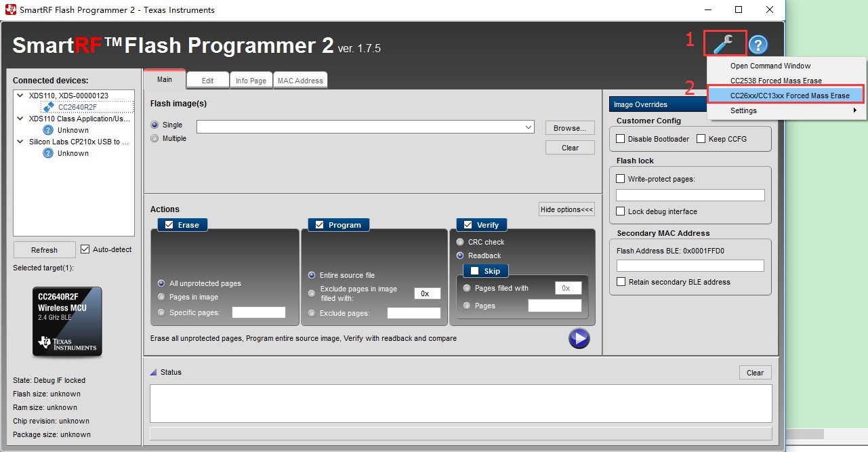868x452 pixels.
Task: Switch to the Edit tab
Action: [208, 81]
